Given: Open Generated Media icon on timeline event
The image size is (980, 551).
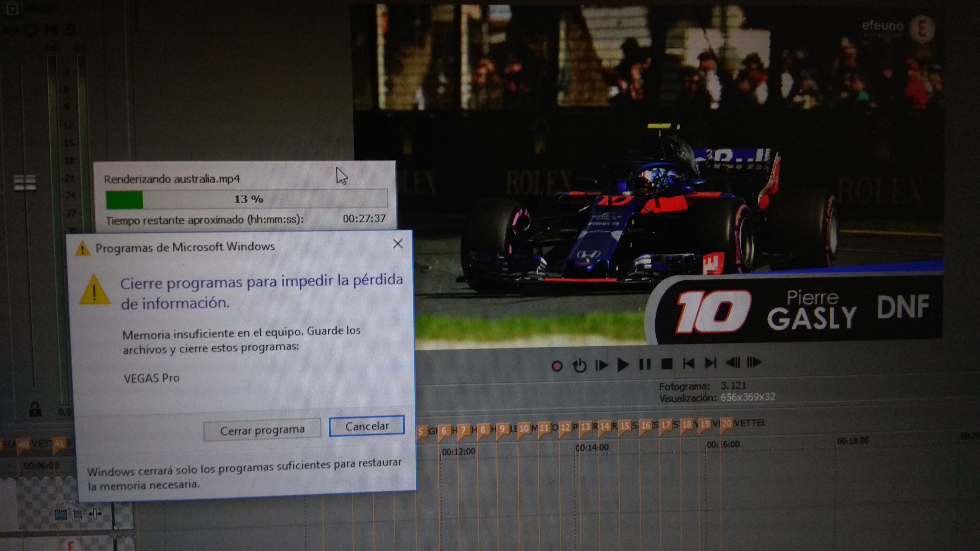Looking at the screenshot, I should [x=61, y=515].
